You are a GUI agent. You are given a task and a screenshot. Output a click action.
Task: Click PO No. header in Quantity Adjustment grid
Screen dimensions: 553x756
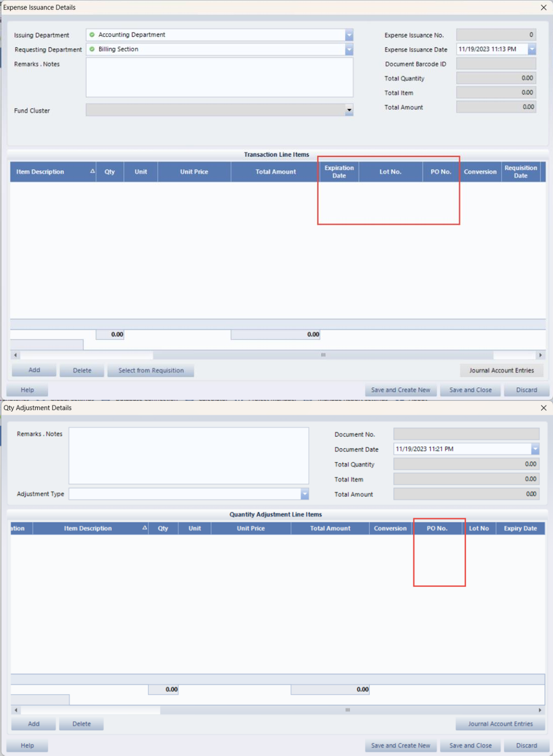(x=437, y=528)
